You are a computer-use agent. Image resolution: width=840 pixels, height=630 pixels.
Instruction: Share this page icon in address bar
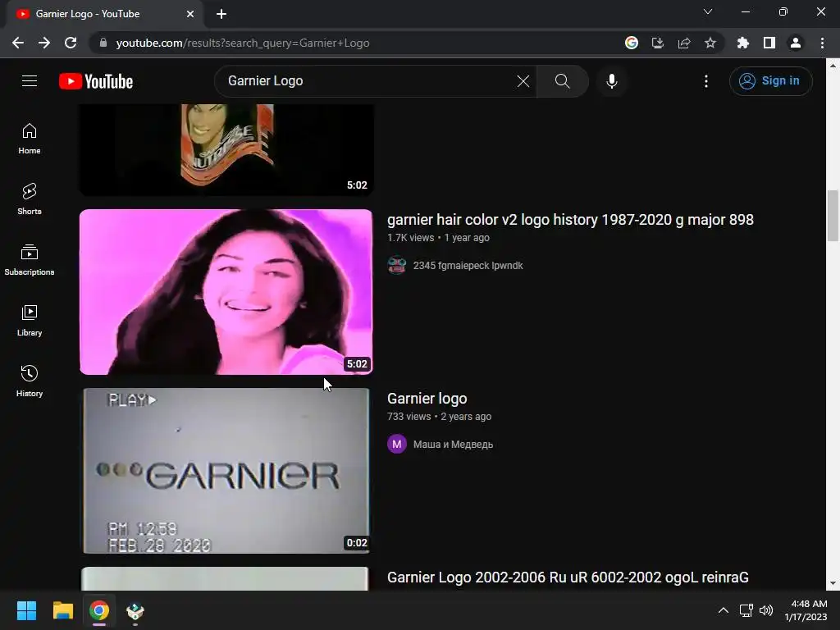[684, 43]
